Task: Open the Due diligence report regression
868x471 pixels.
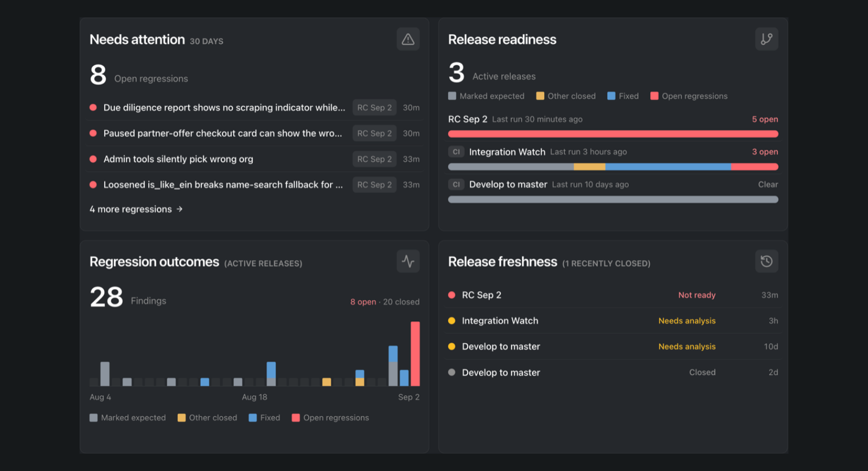Action: point(224,107)
